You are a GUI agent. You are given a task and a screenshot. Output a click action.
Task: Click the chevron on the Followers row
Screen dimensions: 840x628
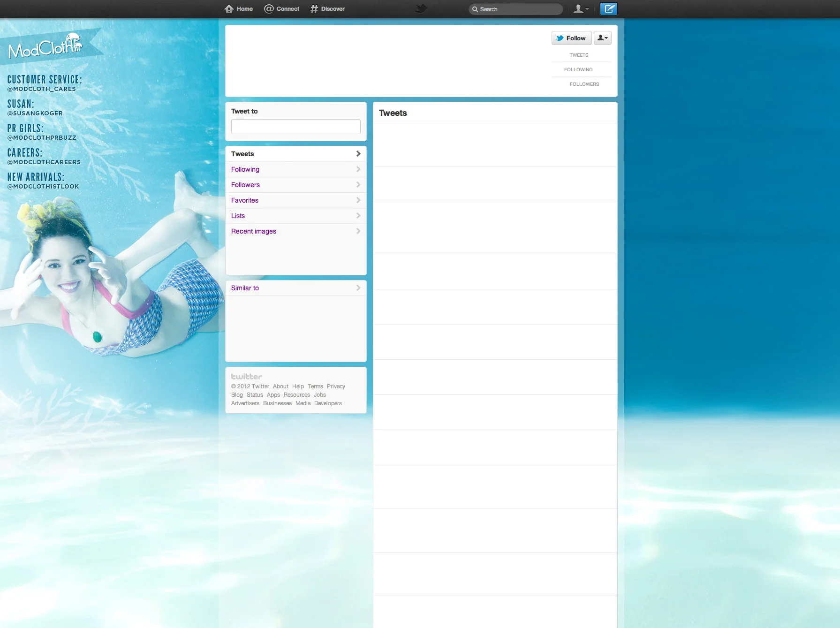click(x=358, y=185)
